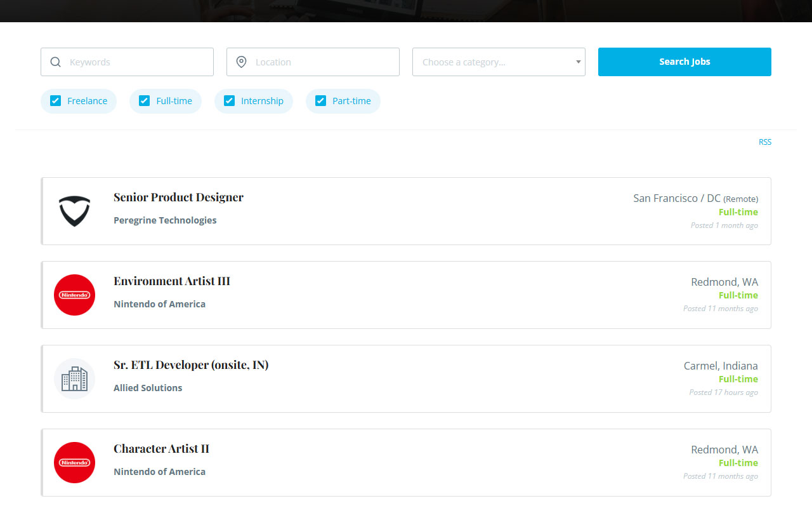Viewport: 812px width, 508px height.
Task: Click Redmond, WA on Character Artist II row
Action: [724, 450]
